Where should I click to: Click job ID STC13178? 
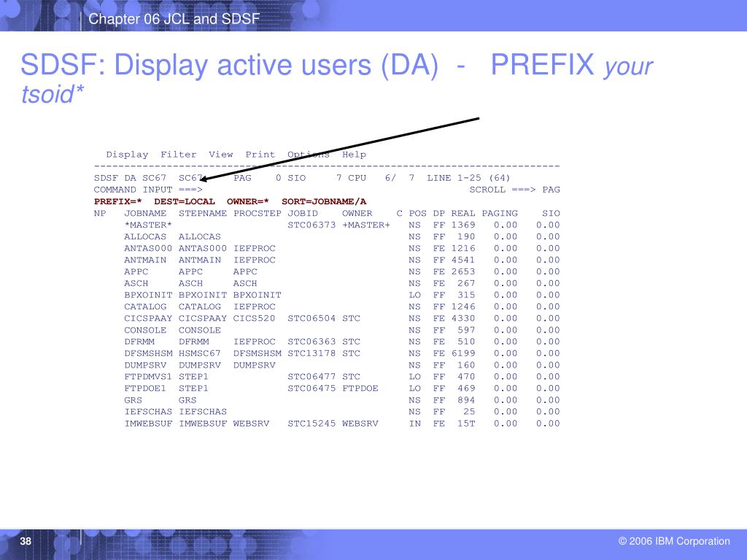click(311, 354)
